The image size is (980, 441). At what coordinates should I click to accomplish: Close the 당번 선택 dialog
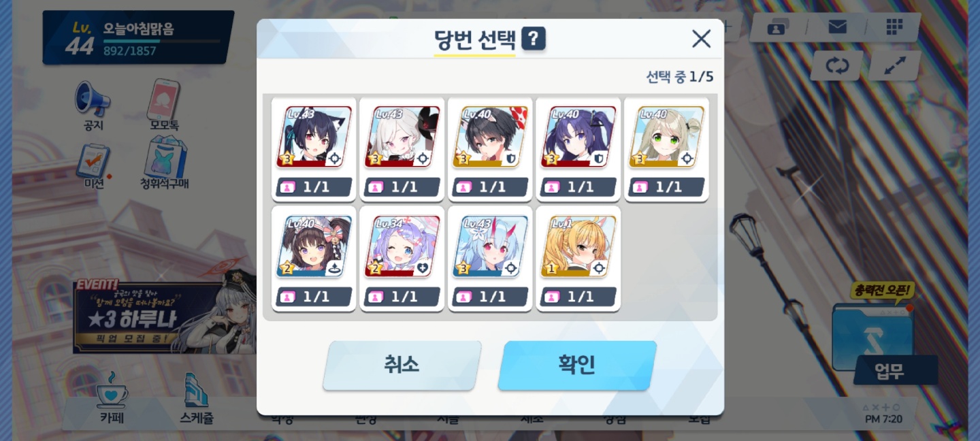(701, 39)
